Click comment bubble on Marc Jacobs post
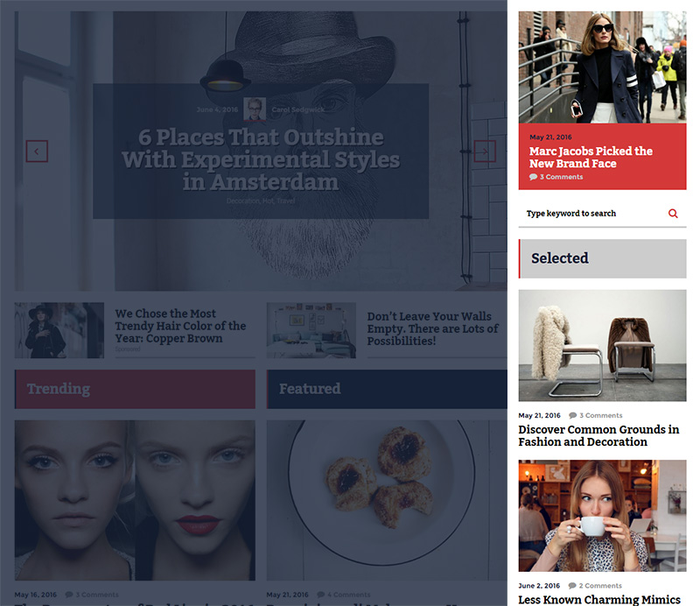This screenshot has height=606, width=700. pos(533,177)
